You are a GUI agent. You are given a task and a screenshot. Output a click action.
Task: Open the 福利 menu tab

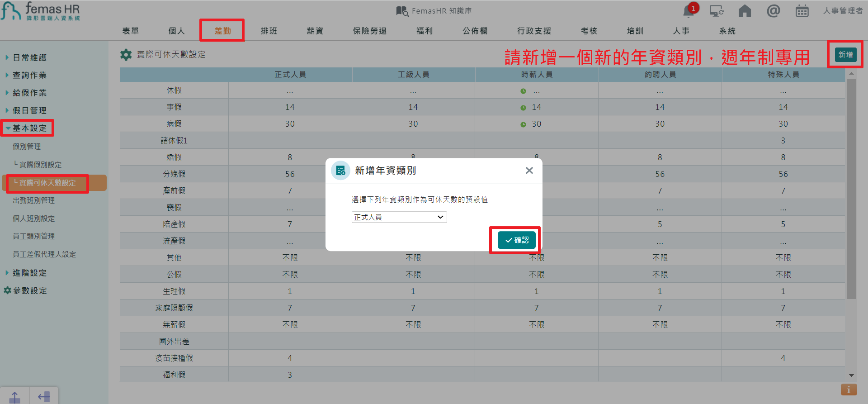(x=424, y=31)
